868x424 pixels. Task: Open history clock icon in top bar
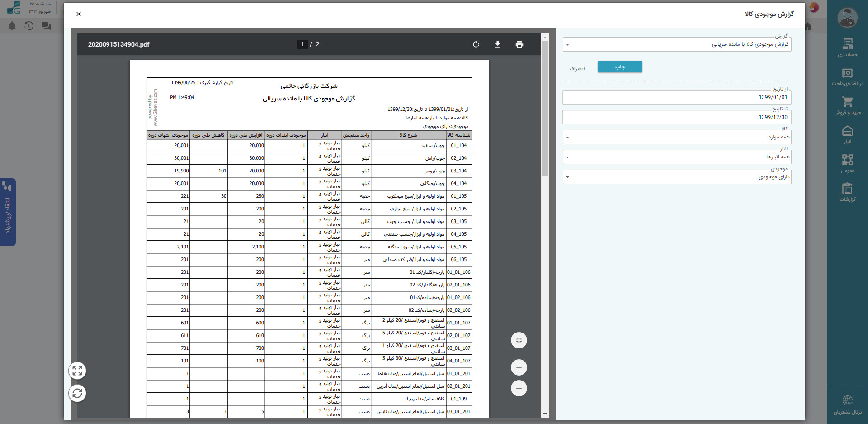click(29, 26)
